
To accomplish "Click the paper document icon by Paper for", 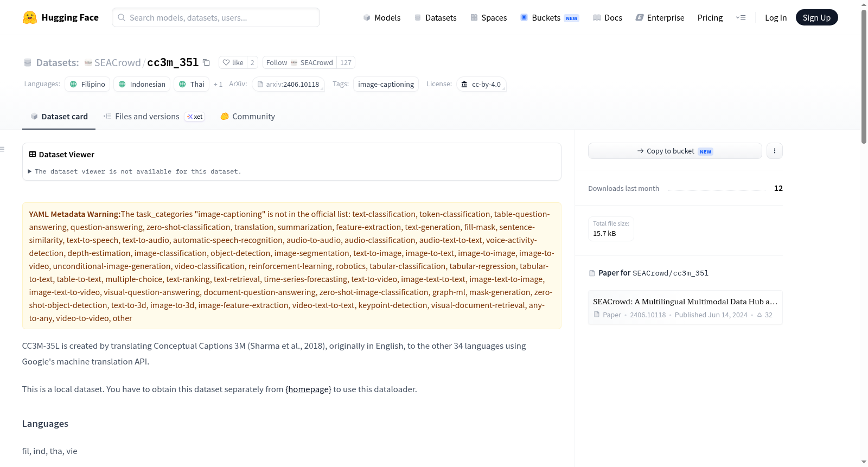I will tap(592, 273).
